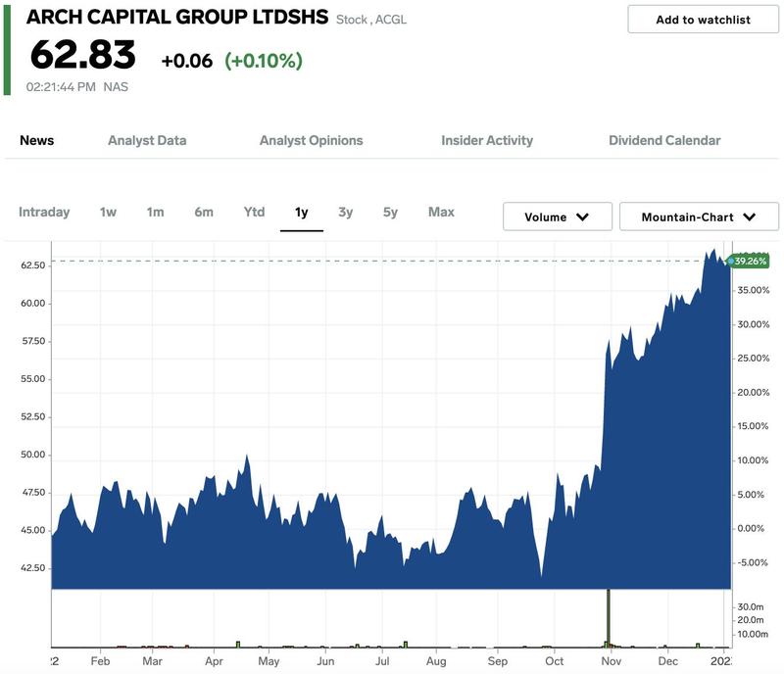Click the Mountain-Chart dropdown chevron arrow

(x=749, y=217)
